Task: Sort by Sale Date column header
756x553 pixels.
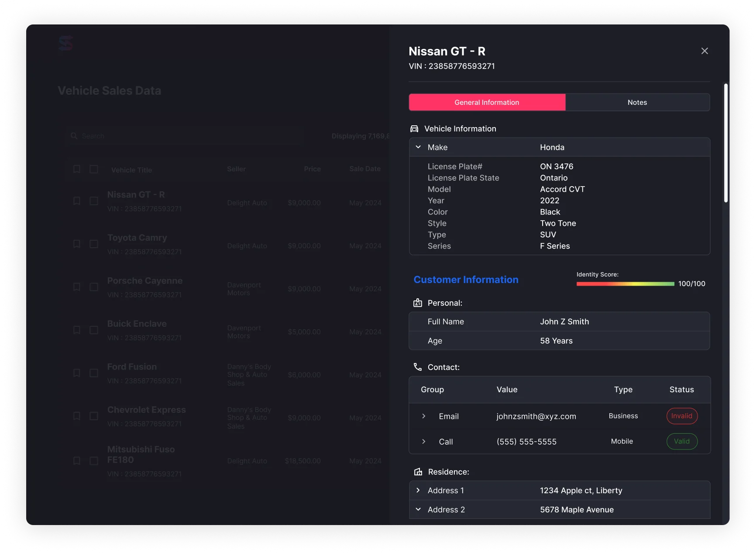Action: (365, 169)
